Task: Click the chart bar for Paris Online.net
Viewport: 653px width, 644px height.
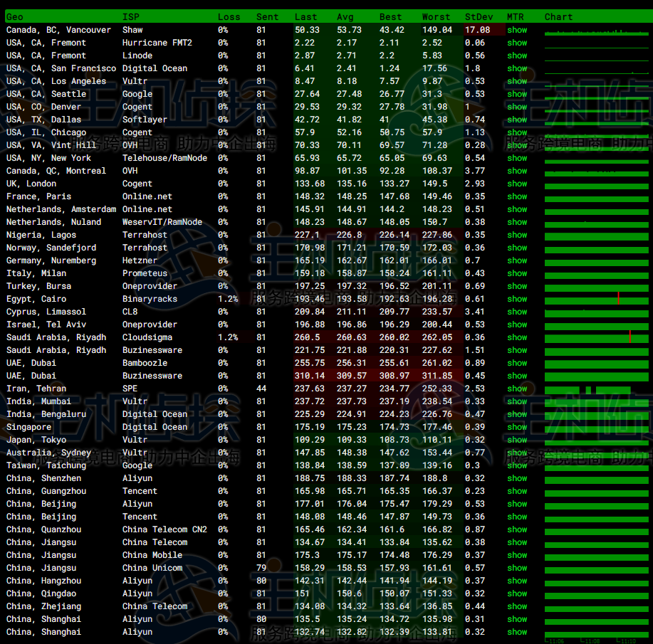Action: tap(597, 198)
